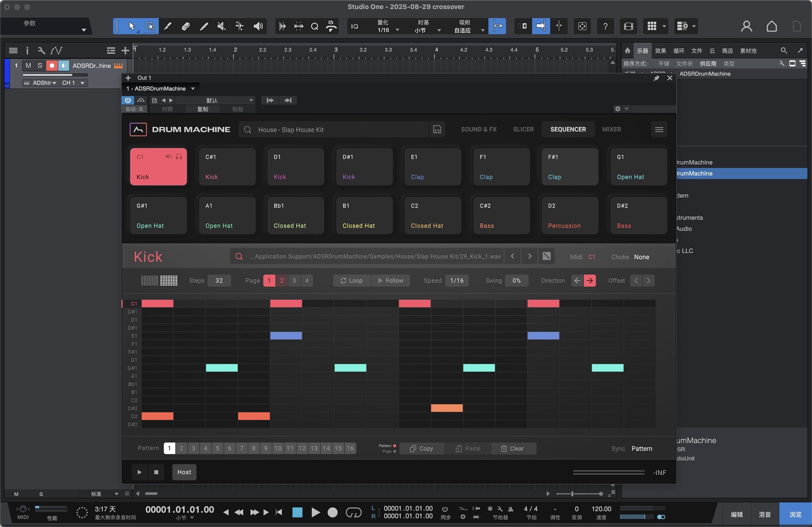Open Drum Machine hamburger menu
This screenshot has height=527, width=812.
click(x=659, y=130)
